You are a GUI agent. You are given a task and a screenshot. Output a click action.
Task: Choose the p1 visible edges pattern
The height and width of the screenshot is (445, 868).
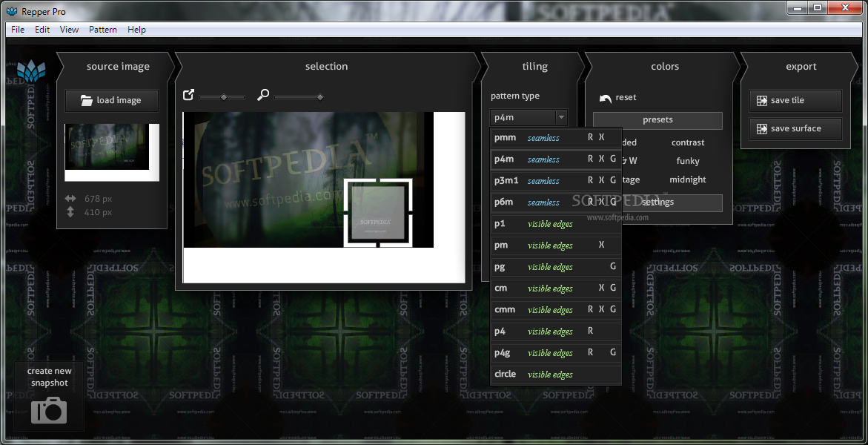tap(556, 224)
